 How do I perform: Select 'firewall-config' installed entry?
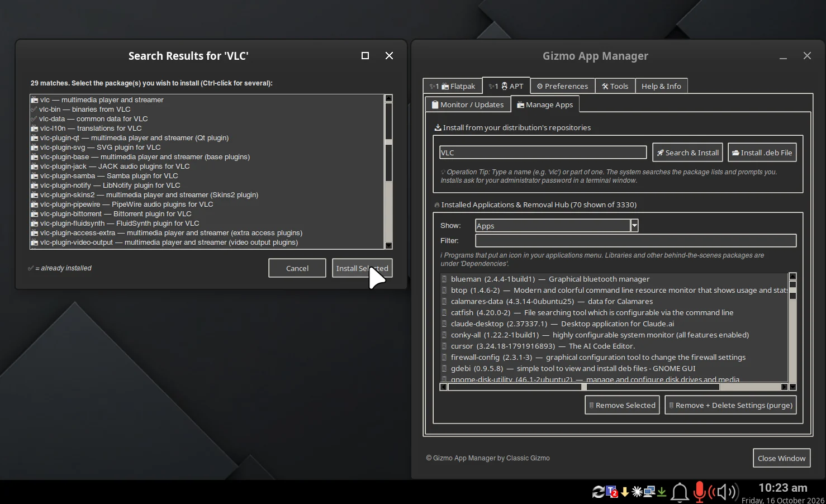614,357
